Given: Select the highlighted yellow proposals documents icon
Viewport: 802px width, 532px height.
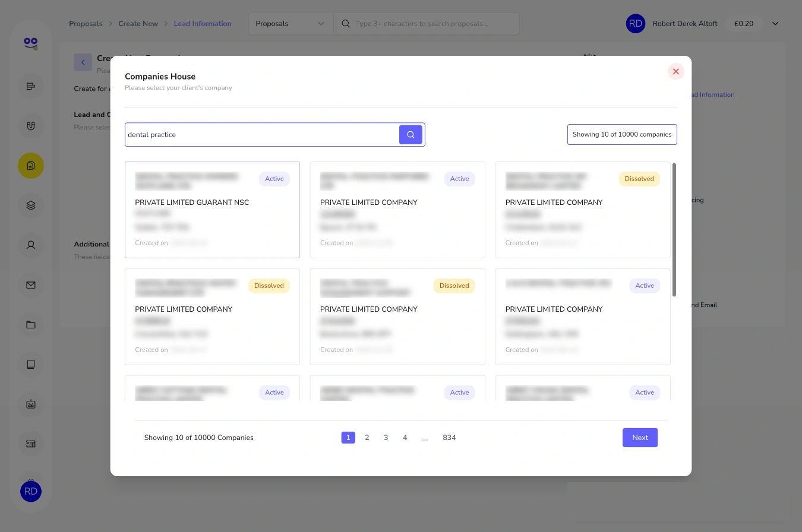Looking at the screenshot, I should coord(31,166).
